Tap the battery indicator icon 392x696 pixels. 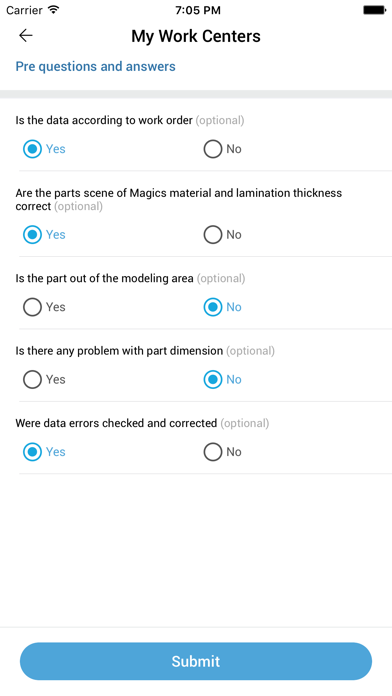374,10
